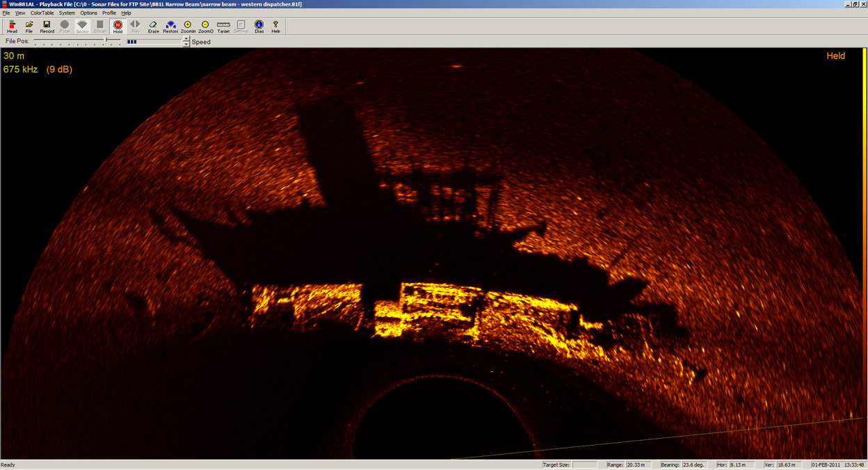This screenshot has height=470, width=868.
Task: Click the toolbar Help button
Action: point(275,26)
